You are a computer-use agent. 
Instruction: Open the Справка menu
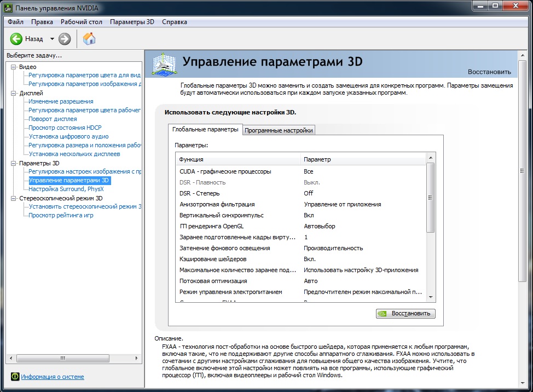175,22
